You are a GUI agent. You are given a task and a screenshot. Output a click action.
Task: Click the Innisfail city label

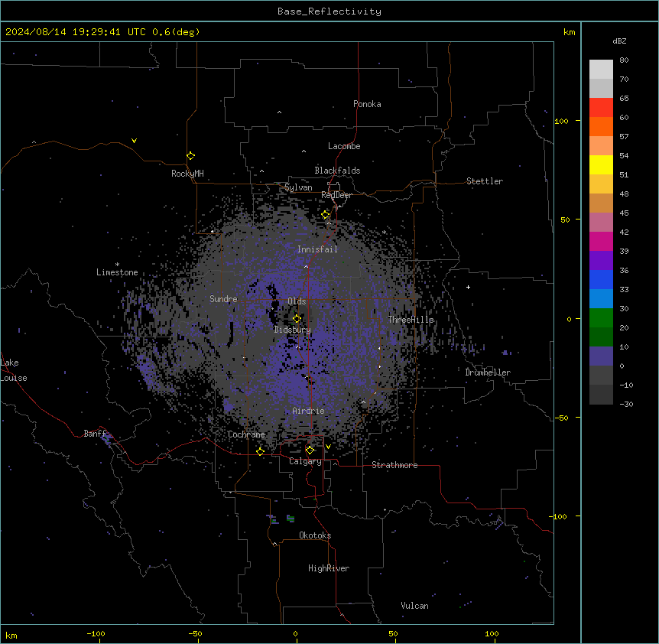tap(317, 249)
